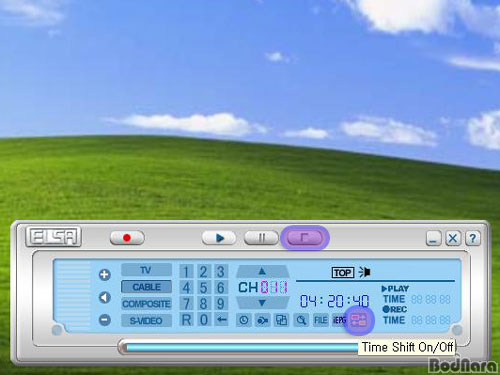Toggle Time Shift On/Off icon
This screenshot has height=375, width=500.
tap(359, 320)
